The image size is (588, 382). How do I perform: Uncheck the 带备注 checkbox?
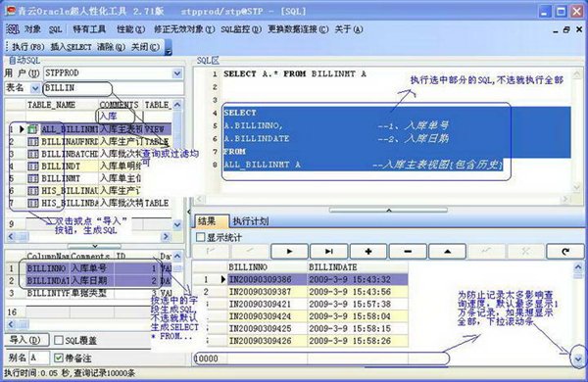(x=59, y=358)
